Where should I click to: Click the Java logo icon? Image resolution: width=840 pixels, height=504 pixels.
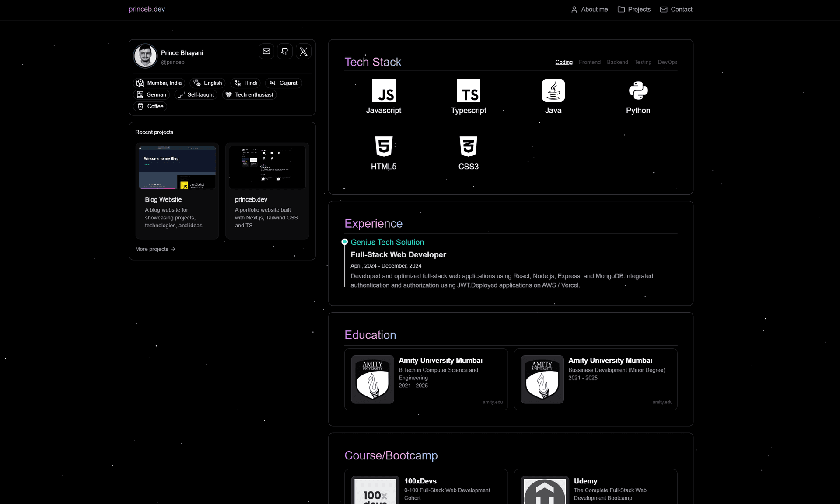point(553,91)
